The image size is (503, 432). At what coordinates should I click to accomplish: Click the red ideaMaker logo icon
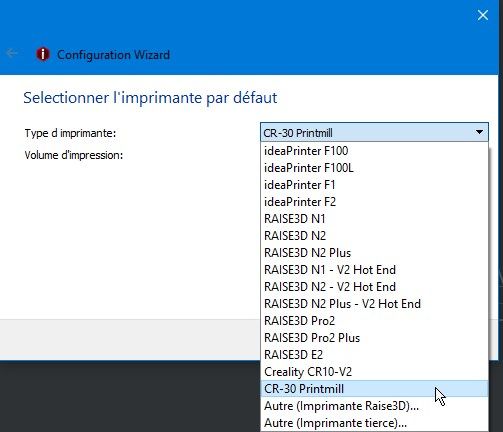(x=43, y=54)
